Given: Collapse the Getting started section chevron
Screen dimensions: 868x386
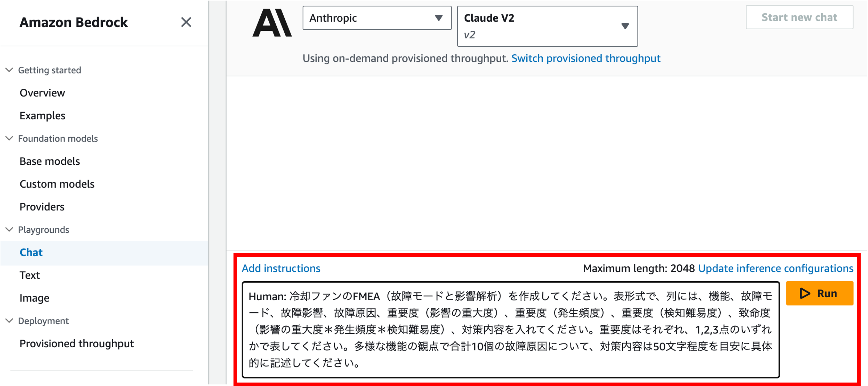Looking at the screenshot, I should coord(10,70).
